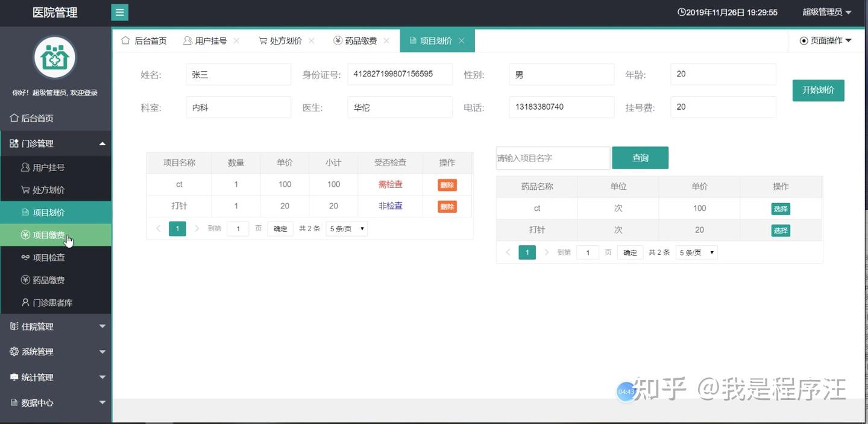Click page 1 in right table pagination
The width and height of the screenshot is (868, 424).
tap(527, 253)
